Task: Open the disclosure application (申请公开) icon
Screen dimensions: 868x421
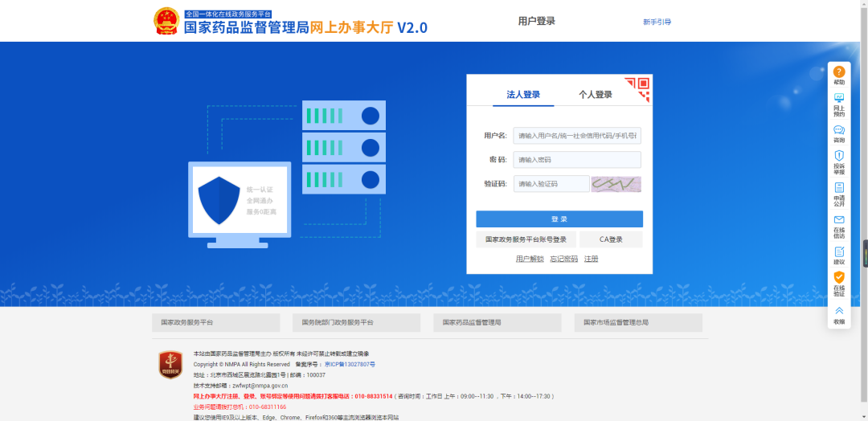Action: pos(839,187)
